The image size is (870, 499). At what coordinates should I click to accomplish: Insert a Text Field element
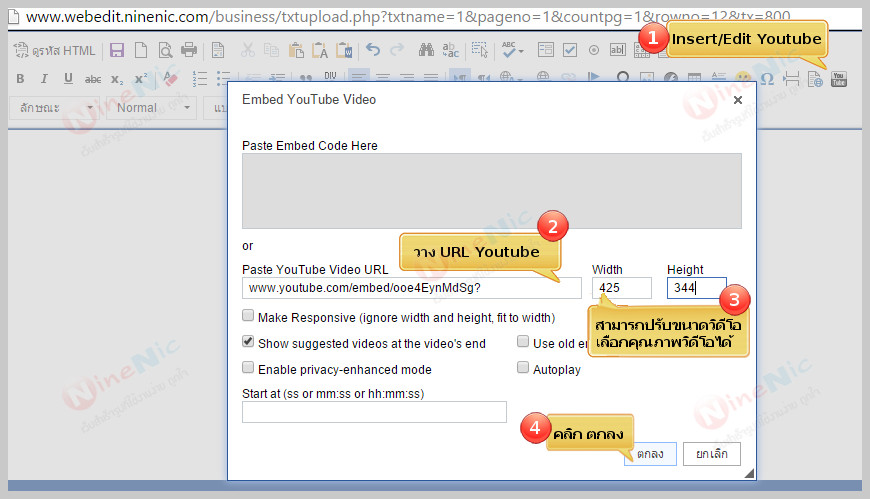point(618,51)
